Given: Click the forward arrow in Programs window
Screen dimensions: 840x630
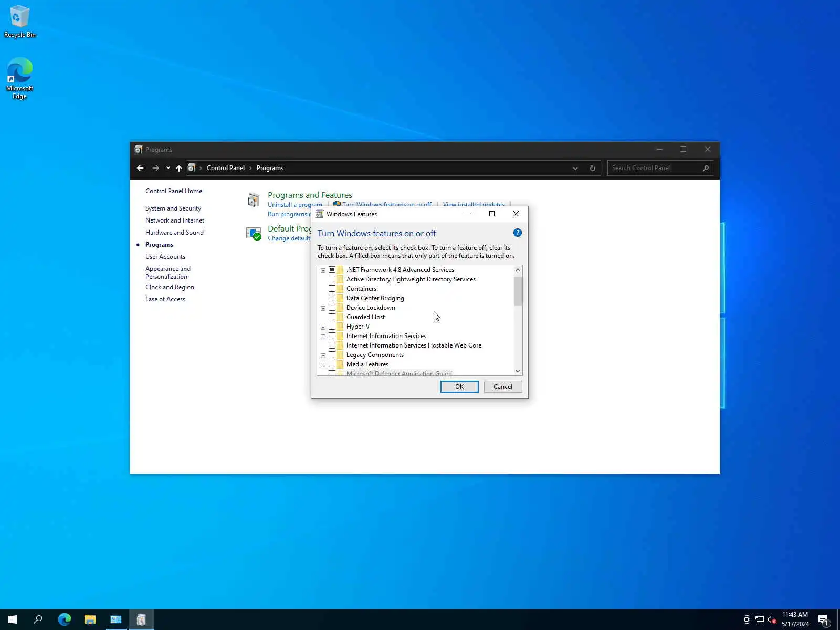Looking at the screenshot, I should [155, 168].
